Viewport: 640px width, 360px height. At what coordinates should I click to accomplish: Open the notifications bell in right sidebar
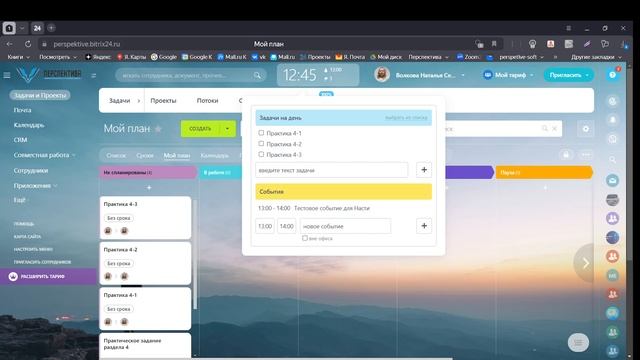click(613, 120)
